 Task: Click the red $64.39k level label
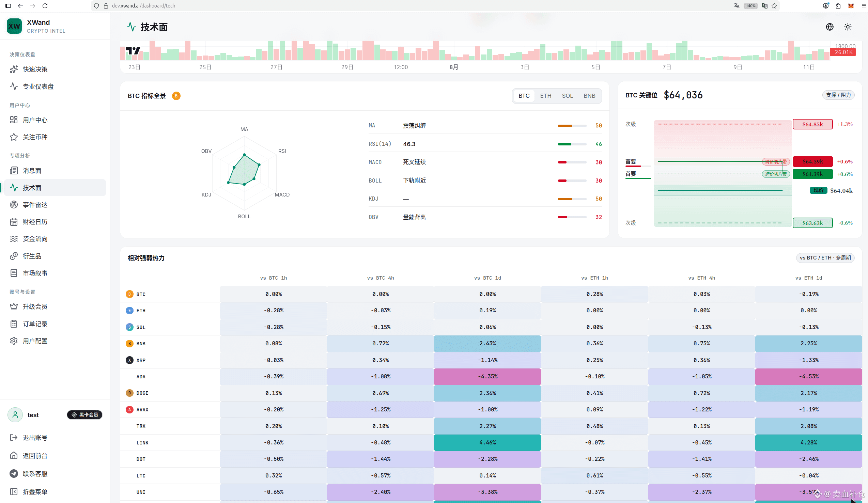coord(812,161)
